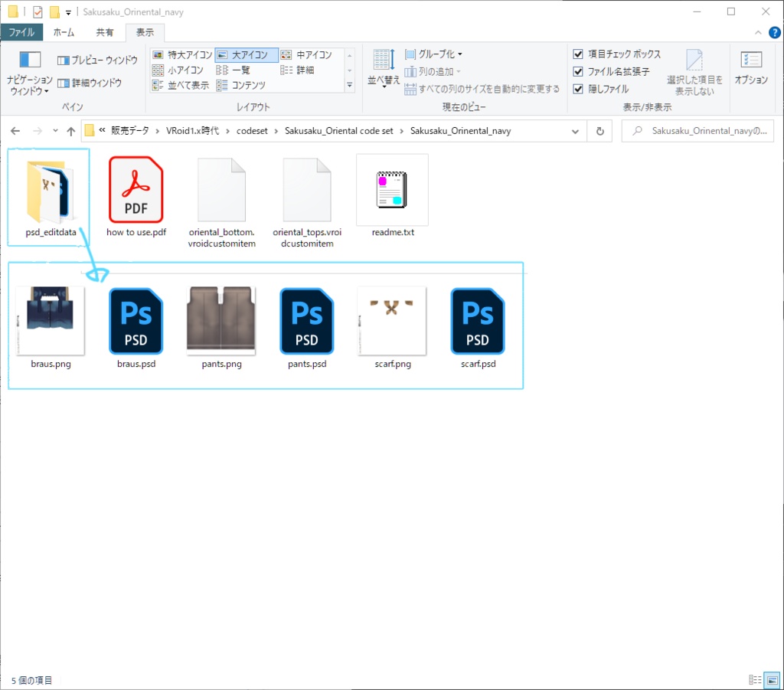Viewport: 784px width, 690px height.
Task: Go up one folder level
Action: 71,131
